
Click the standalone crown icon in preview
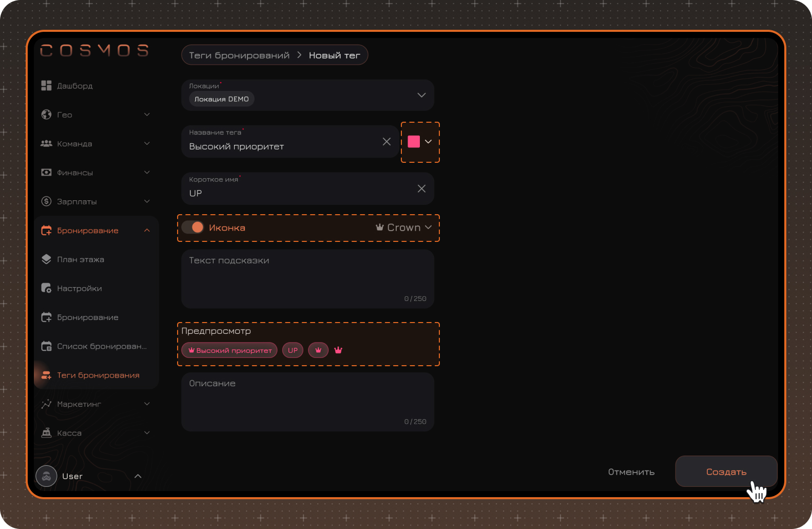[x=338, y=350]
